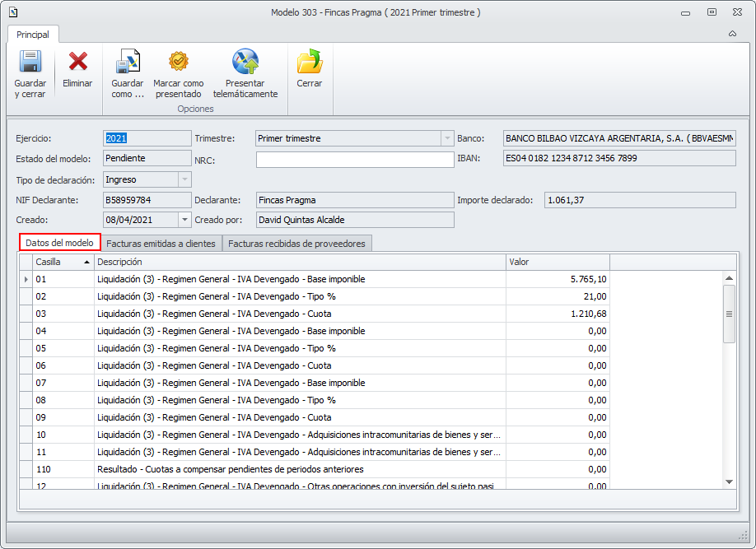The height and width of the screenshot is (549, 756).
Task: Select the Principal ribbon tab
Action: pos(33,35)
